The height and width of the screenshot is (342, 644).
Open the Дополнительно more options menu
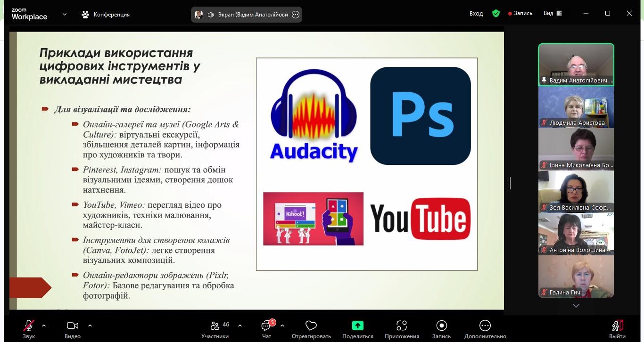(485, 329)
